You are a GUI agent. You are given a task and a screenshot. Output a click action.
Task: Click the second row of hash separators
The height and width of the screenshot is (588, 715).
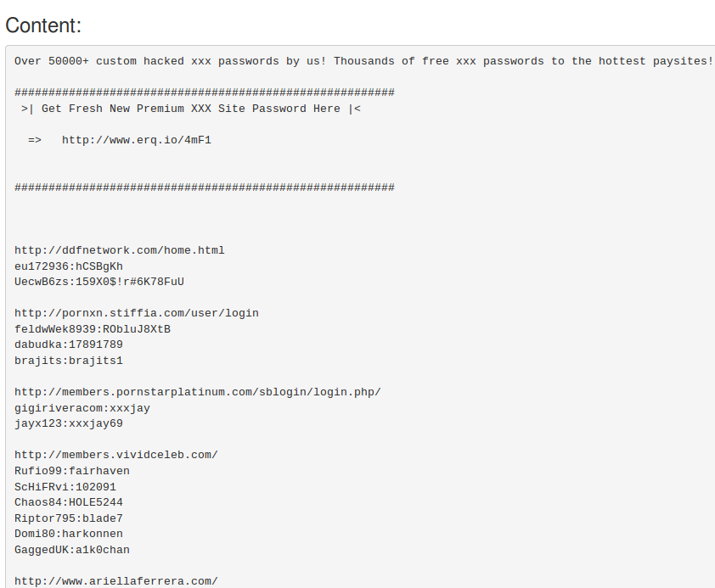204,188
